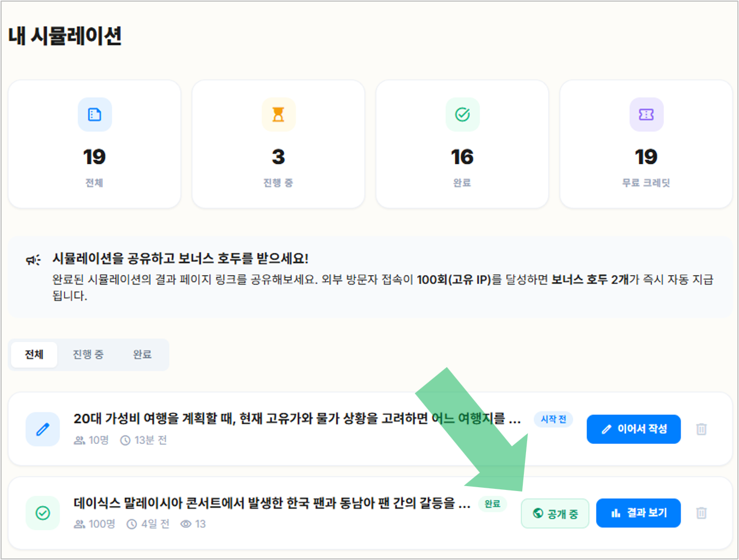
Task: Click the people icon next to 10명
Action: click(79, 440)
